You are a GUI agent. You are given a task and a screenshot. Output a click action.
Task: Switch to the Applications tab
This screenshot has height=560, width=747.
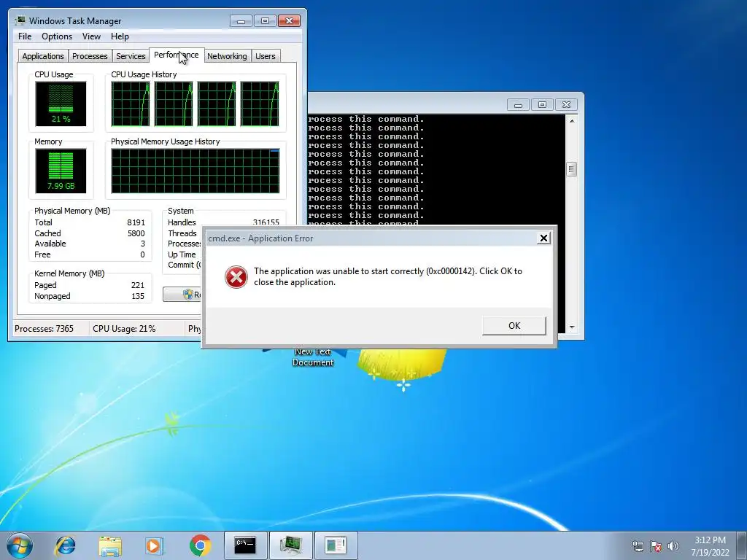pos(43,56)
